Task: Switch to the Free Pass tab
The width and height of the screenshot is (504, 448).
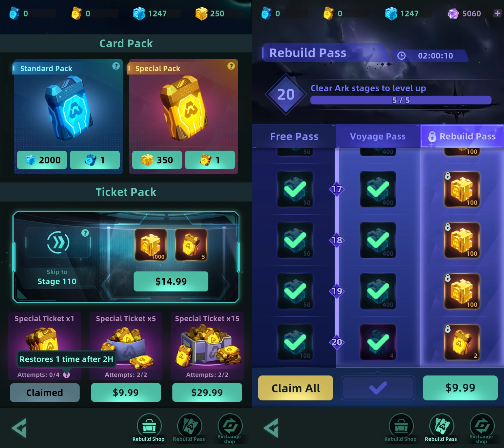Action: (294, 137)
